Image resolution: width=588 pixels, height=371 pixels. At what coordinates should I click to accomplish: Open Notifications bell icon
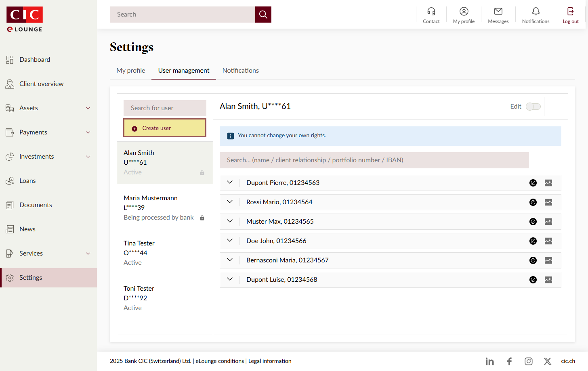click(535, 12)
